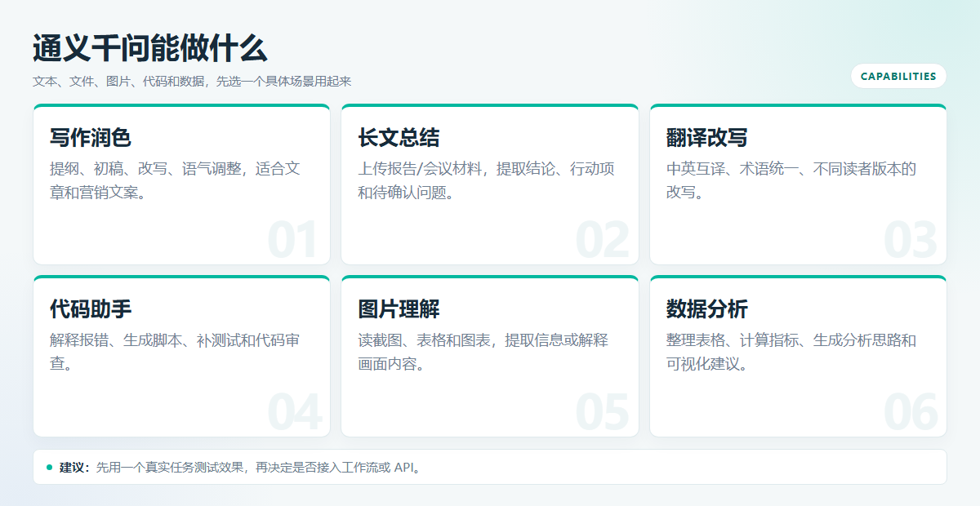This screenshot has width=980, height=506.
Task: Click subtitle starting 文本、文件、图片
Action: [x=192, y=82]
